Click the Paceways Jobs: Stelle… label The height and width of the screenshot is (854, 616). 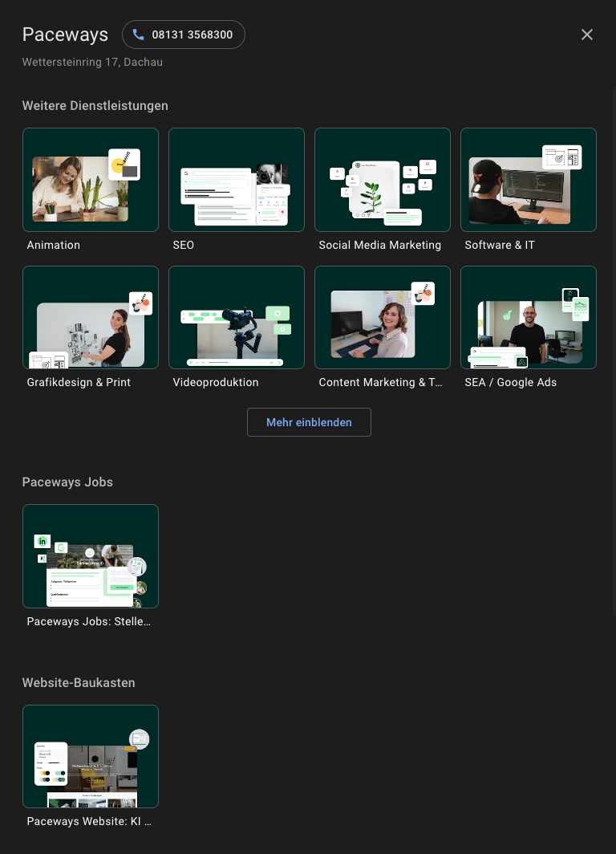click(x=89, y=621)
